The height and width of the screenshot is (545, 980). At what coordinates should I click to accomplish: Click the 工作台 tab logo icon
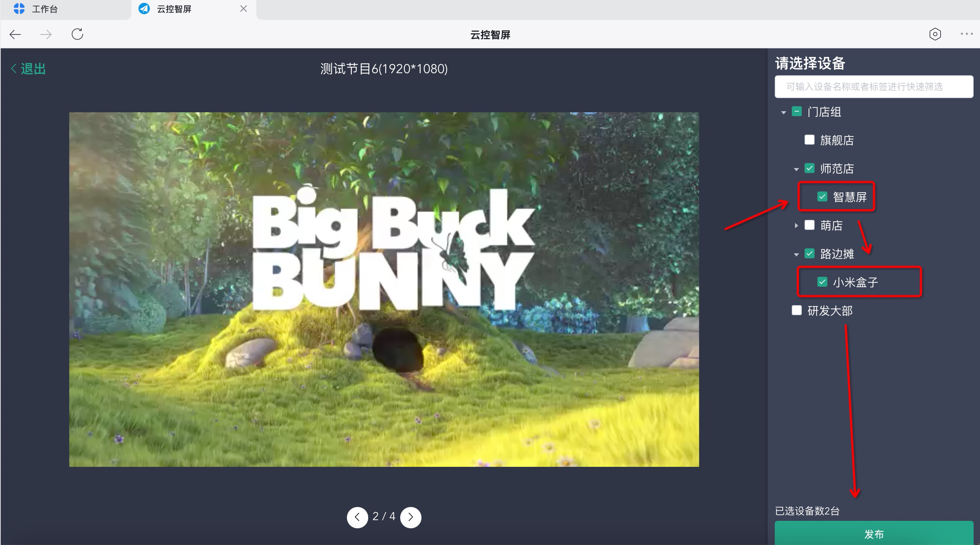click(19, 9)
